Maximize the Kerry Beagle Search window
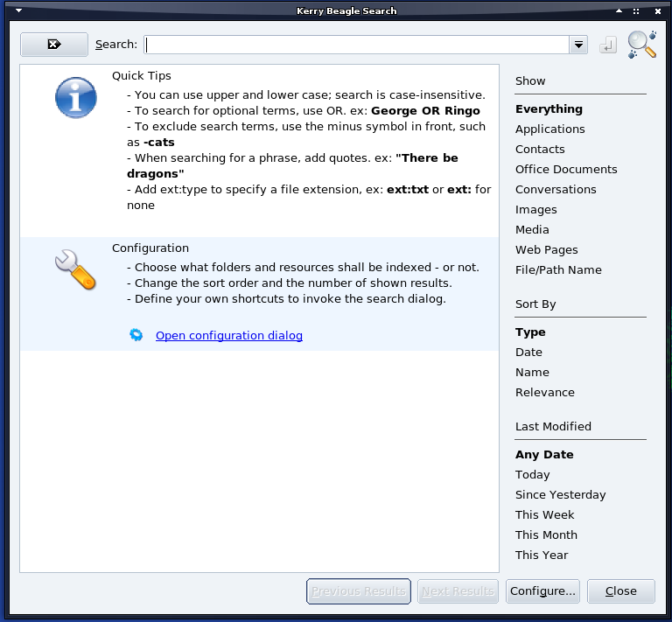The height and width of the screenshot is (622, 672). click(636, 11)
